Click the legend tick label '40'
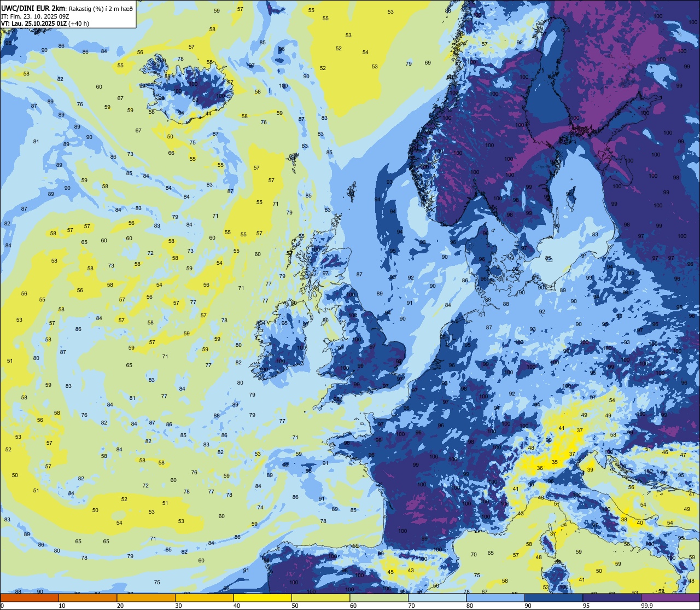The width and height of the screenshot is (700, 610). [x=237, y=606]
